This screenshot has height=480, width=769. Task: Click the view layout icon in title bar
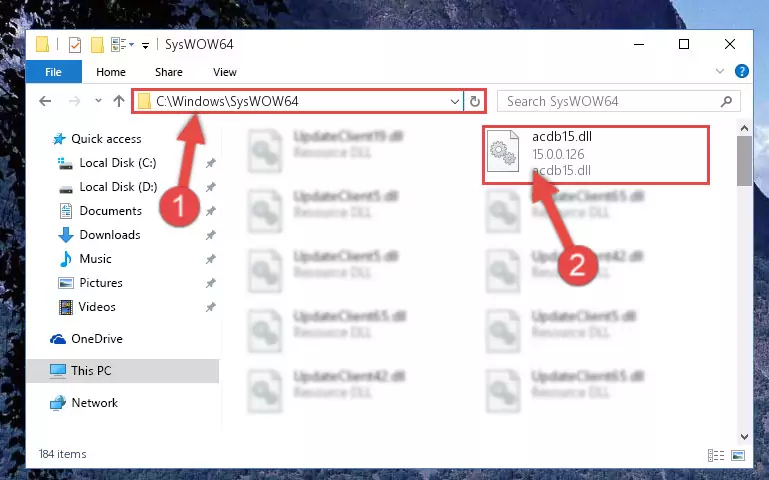pyautogui.click(x=122, y=45)
